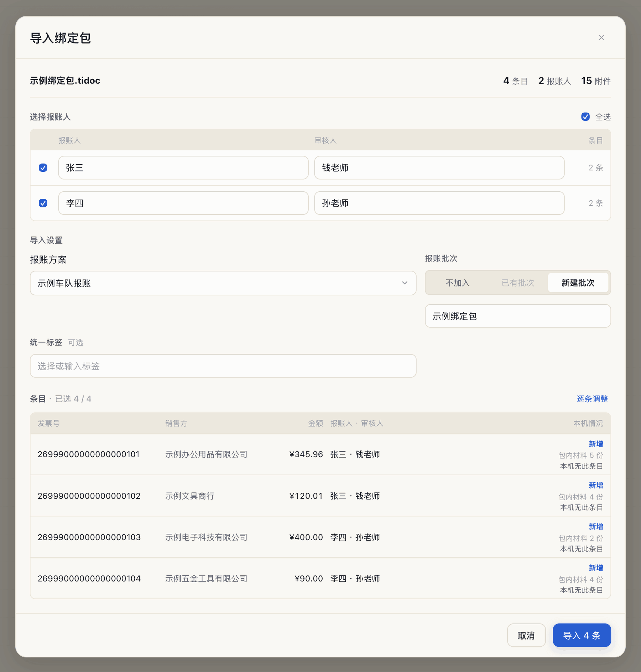Click seller 示例电子科技有限公司
This screenshot has width=641, height=672.
point(206,537)
